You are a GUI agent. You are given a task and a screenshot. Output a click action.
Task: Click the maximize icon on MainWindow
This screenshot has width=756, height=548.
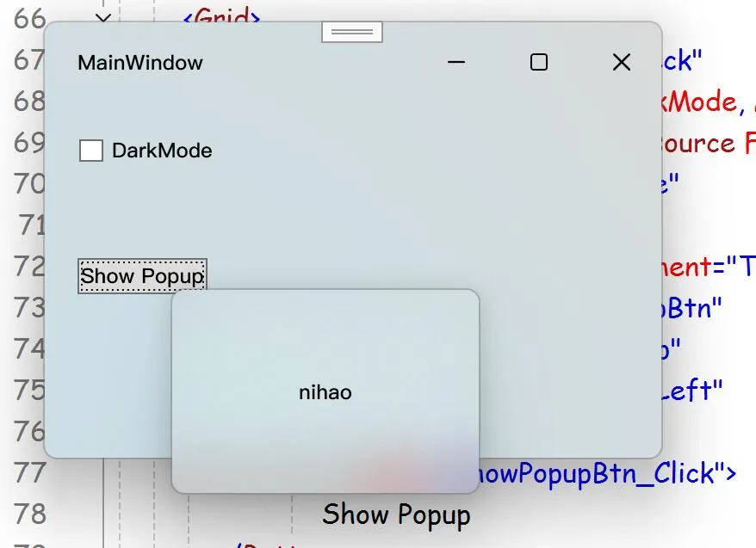[x=538, y=62]
